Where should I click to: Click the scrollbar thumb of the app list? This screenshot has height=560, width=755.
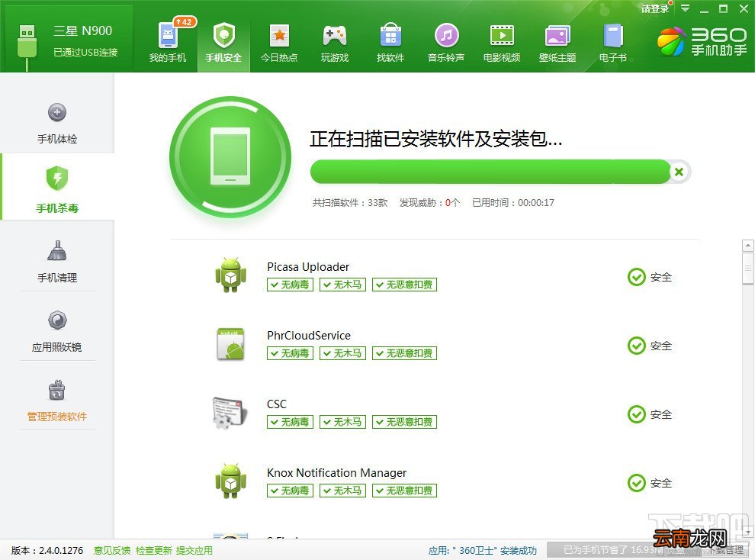point(748,268)
